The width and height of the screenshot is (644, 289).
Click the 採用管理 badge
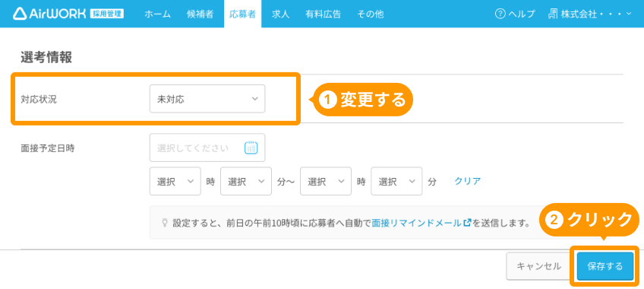106,14
